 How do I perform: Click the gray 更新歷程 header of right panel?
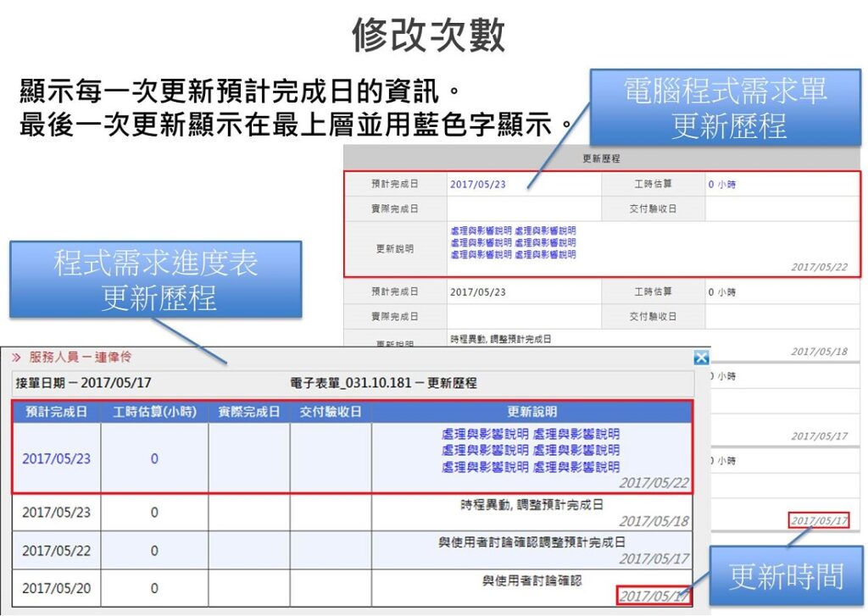(x=602, y=158)
